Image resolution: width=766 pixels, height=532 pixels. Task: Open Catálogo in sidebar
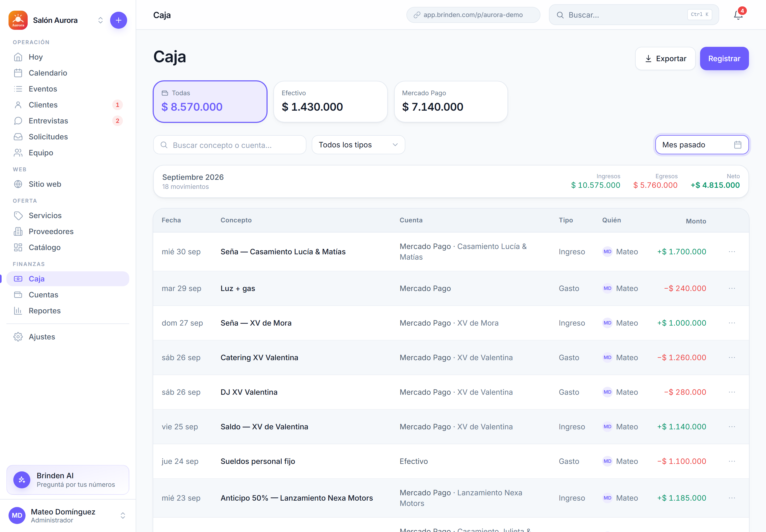(x=68, y=248)
